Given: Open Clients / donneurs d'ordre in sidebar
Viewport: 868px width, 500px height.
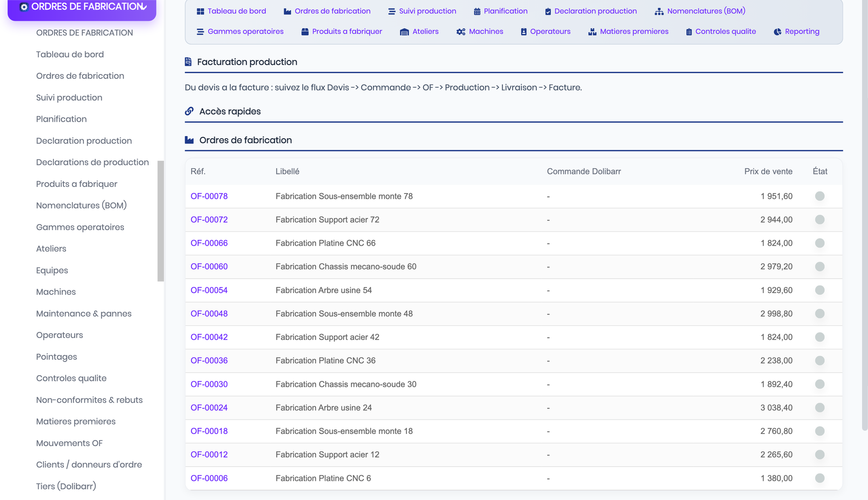Looking at the screenshot, I should tap(89, 465).
